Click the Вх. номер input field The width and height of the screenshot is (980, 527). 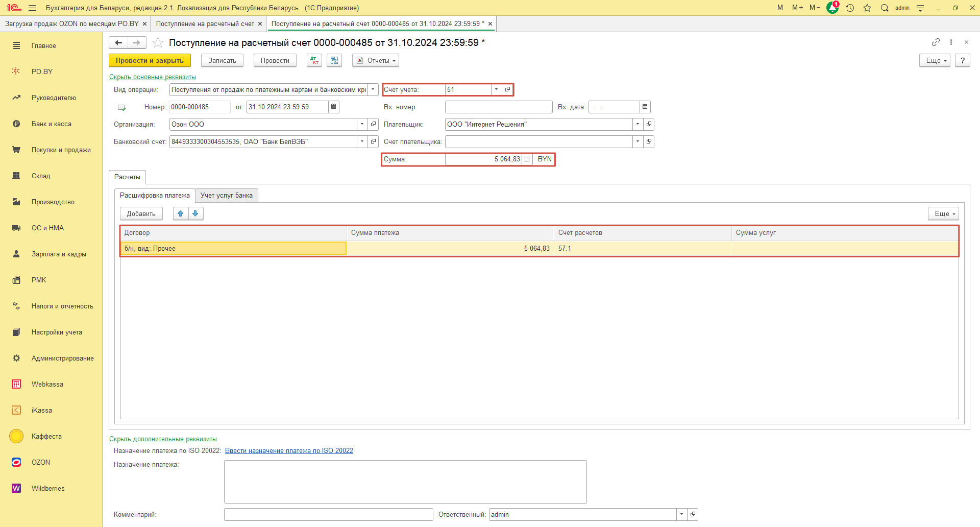[x=499, y=107]
